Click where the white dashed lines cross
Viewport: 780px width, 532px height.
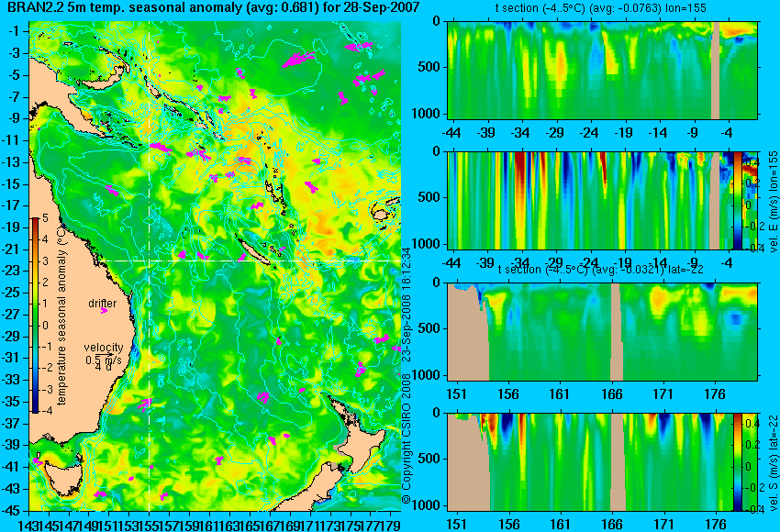point(150,260)
